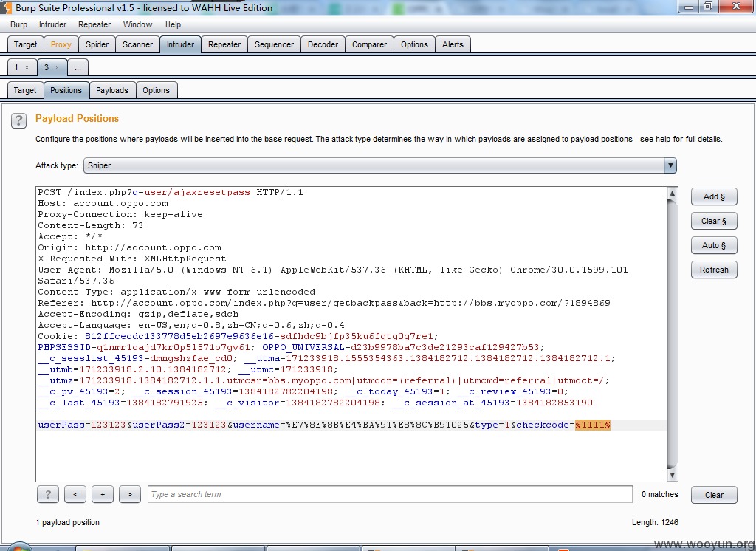Open the Payload Positions help icon
756x551 pixels.
point(18,120)
